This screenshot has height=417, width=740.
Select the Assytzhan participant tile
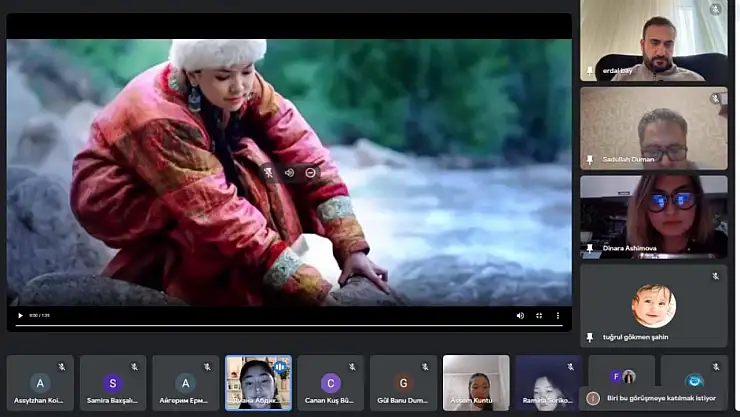click(x=40, y=383)
